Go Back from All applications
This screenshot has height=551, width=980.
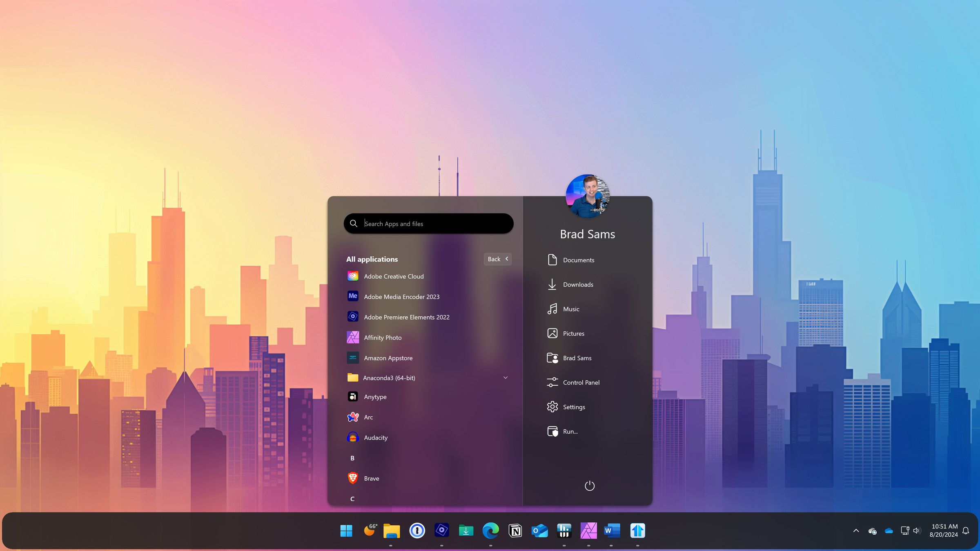498,259
